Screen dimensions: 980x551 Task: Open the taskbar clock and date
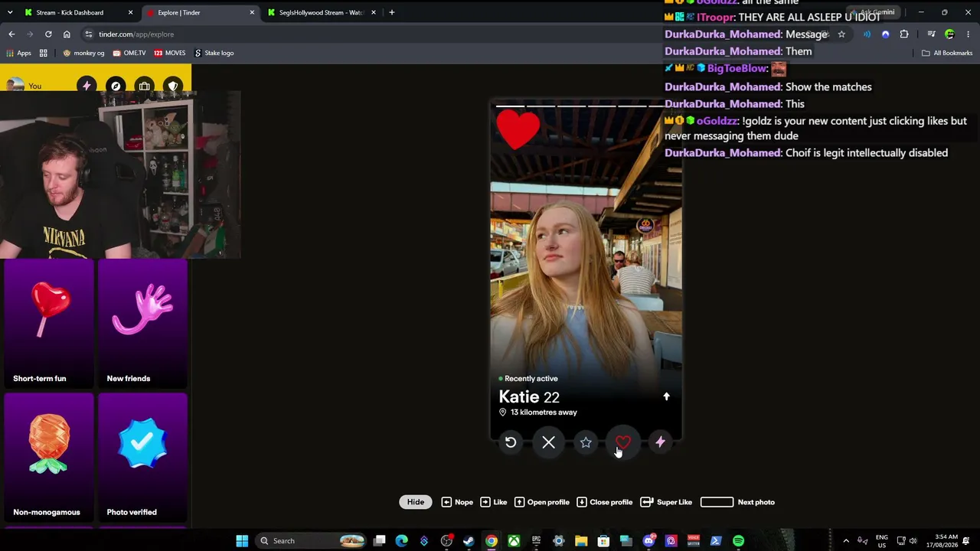[x=942, y=541]
